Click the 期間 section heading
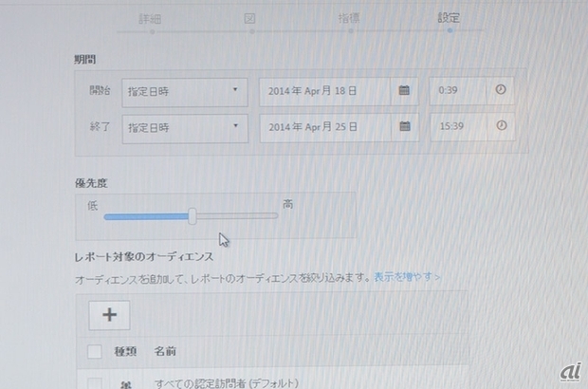 click(x=84, y=59)
